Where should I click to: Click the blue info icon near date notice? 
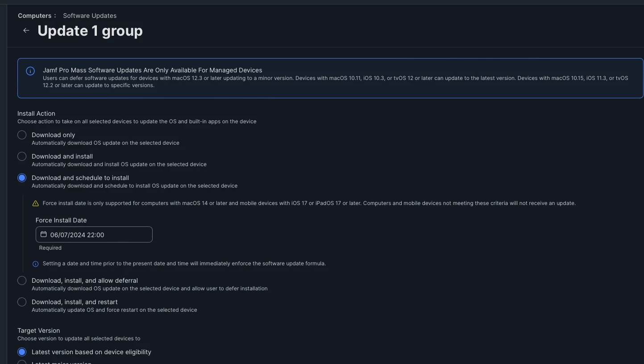[36, 264]
